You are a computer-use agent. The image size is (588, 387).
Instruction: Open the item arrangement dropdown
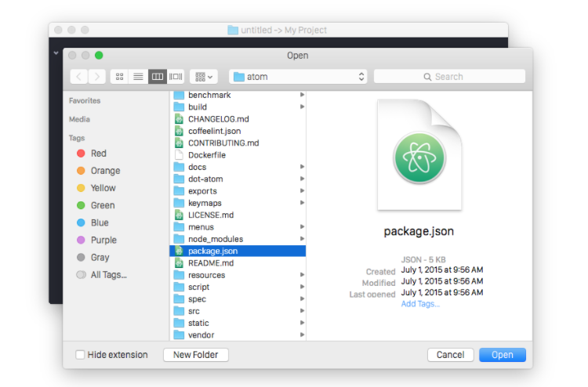pyautogui.click(x=204, y=77)
